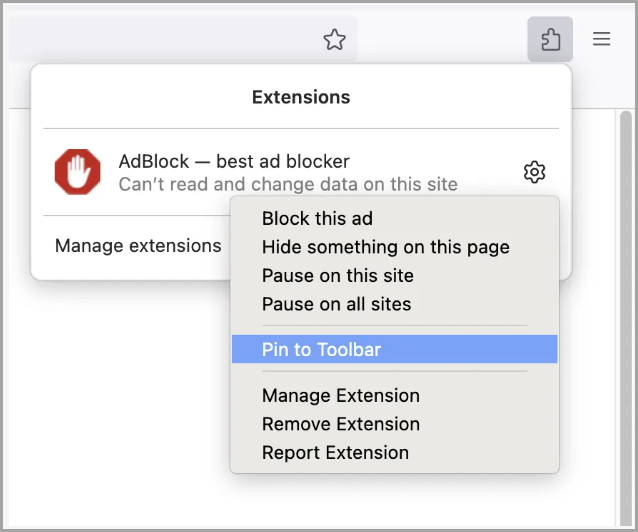
Task: Click the AdBlock gear settings icon
Action: 534,172
